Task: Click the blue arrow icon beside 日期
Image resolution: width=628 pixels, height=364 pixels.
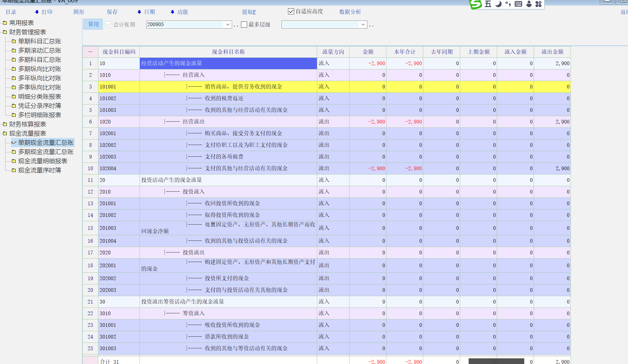Action: click(x=139, y=12)
